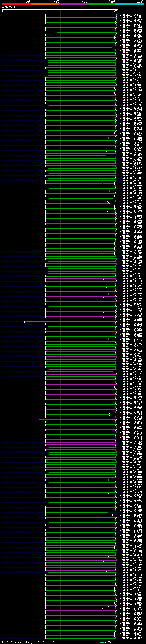The width and height of the screenshot is (146, 644).
Task: Open hit UniRef100_A7QUZ5
Action: 131,93
